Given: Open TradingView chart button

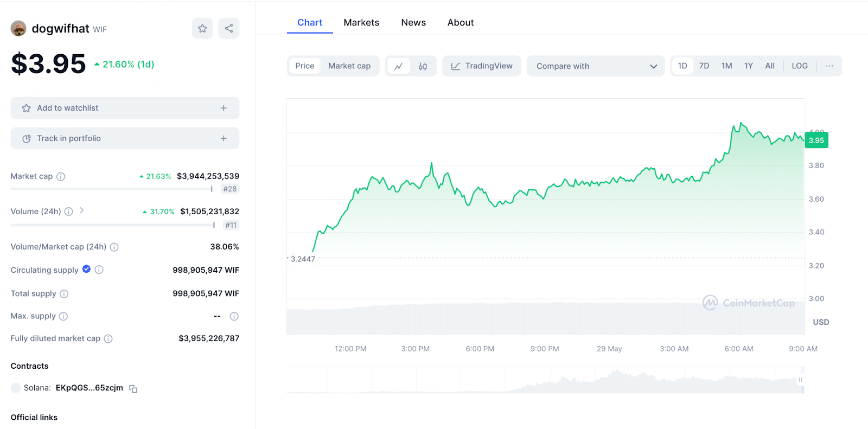Looking at the screenshot, I should [x=482, y=66].
